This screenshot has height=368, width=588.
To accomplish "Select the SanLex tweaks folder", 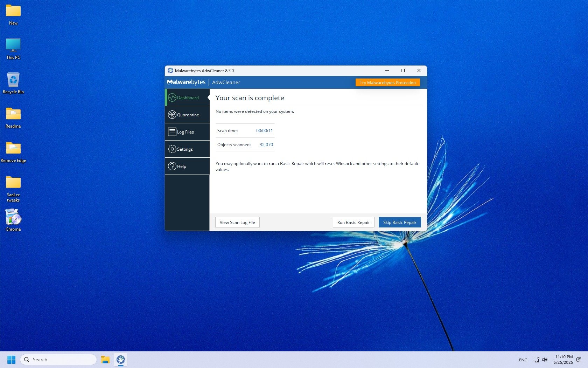I will point(13,189).
